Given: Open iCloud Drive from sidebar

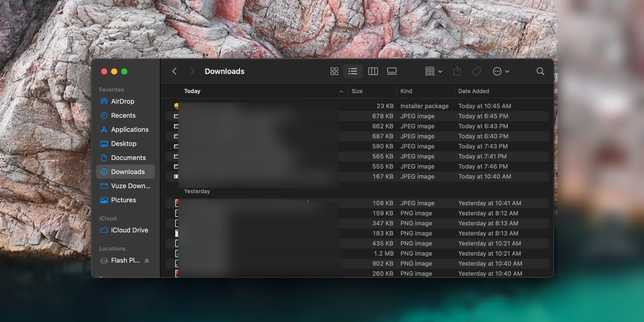Looking at the screenshot, I should [x=129, y=230].
